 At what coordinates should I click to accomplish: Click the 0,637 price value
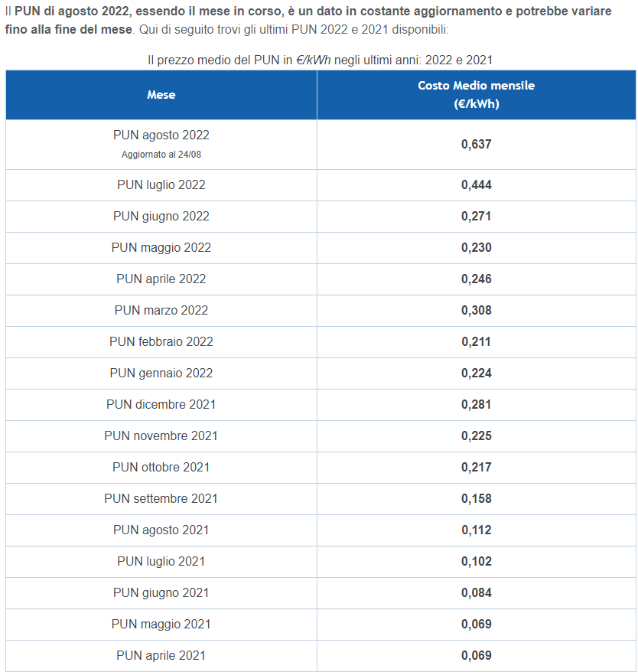476,144
